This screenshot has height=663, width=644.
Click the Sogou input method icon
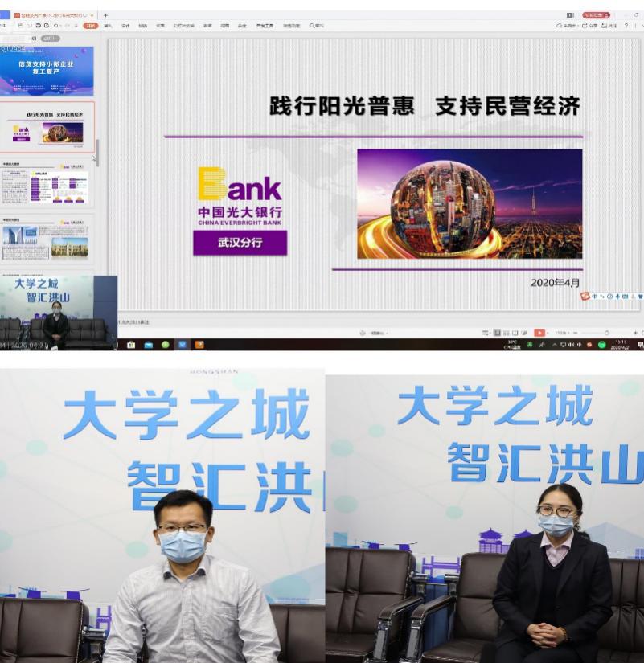pyautogui.click(x=586, y=296)
